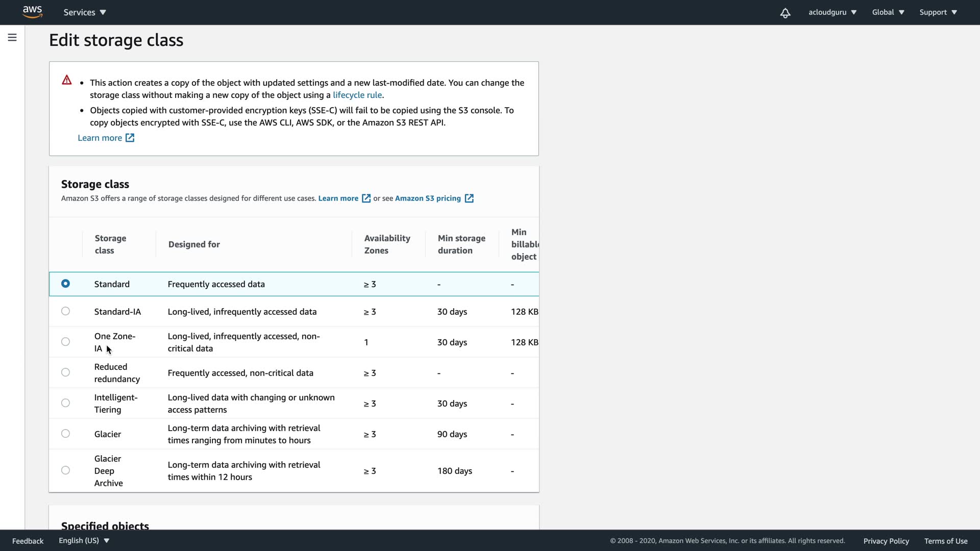Click the AWS logo home icon
Screen dimensions: 980x551
pyautogui.click(x=32, y=12)
